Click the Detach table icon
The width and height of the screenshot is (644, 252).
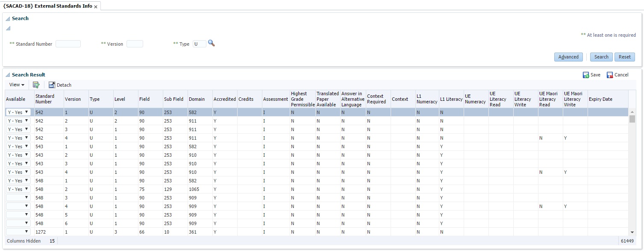(52, 85)
